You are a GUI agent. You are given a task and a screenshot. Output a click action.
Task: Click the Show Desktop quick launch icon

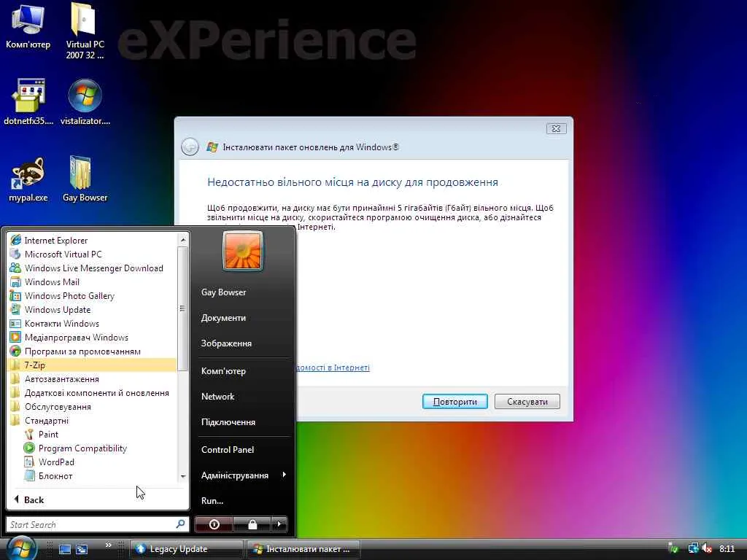click(x=65, y=549)
